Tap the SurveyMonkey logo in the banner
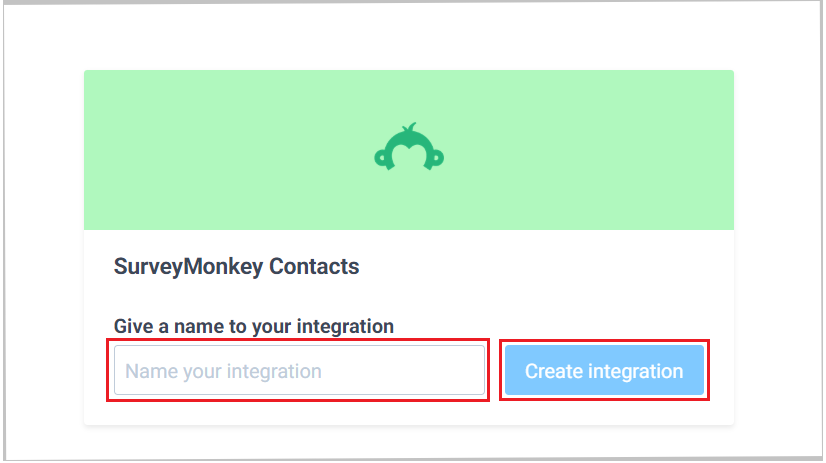 coord(409,148)
